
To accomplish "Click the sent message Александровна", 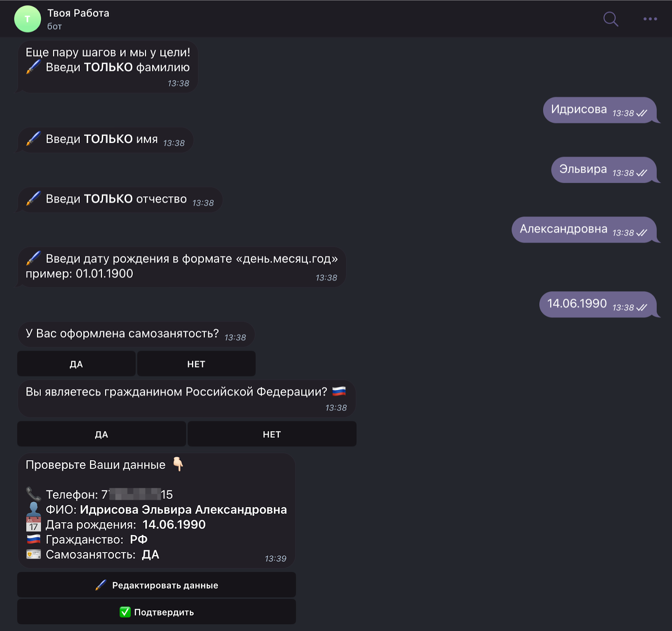I will click(563, 229).
